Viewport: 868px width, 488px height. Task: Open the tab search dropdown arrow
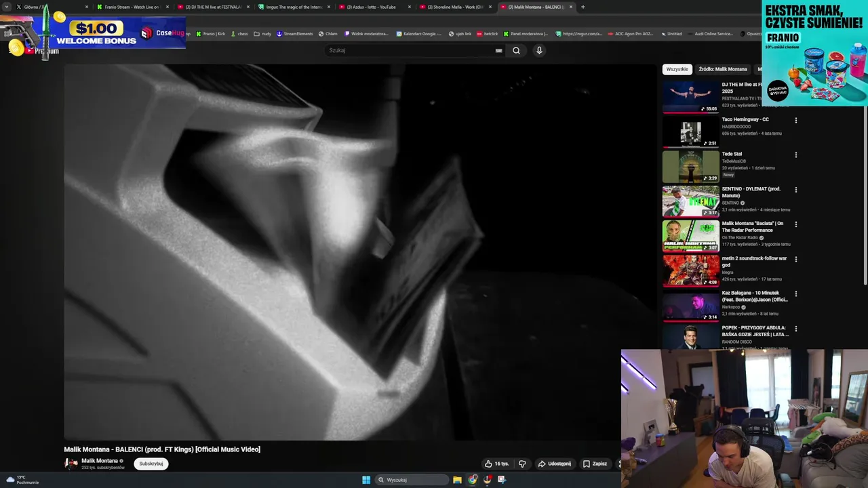point(7,7)
